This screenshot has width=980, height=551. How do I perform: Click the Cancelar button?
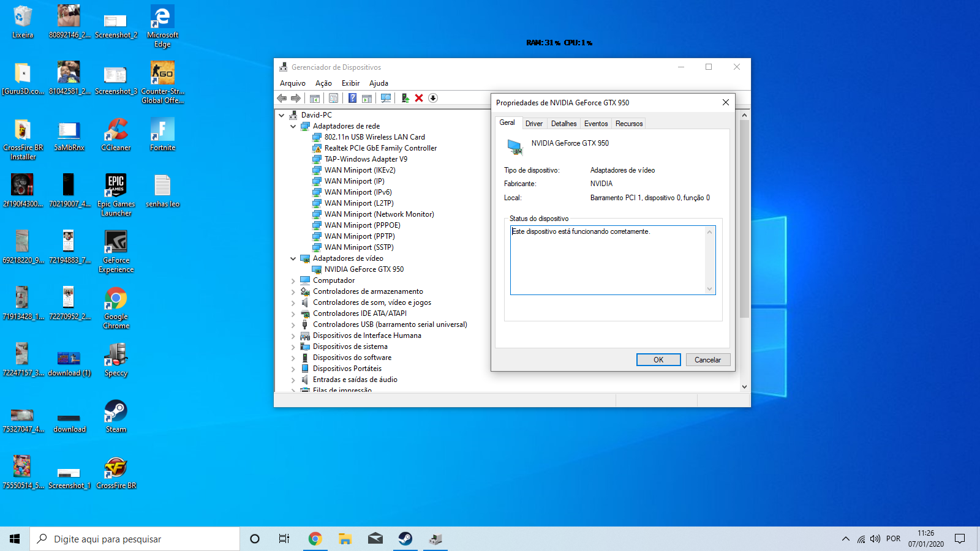(708, 360)
